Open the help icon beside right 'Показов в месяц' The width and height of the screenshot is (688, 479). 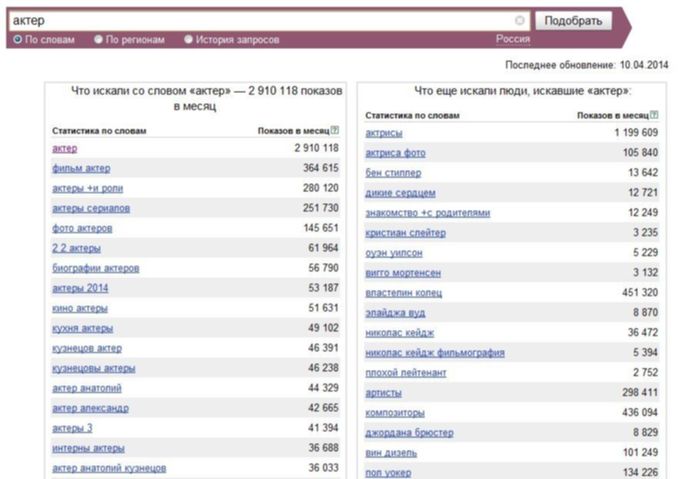654,115
